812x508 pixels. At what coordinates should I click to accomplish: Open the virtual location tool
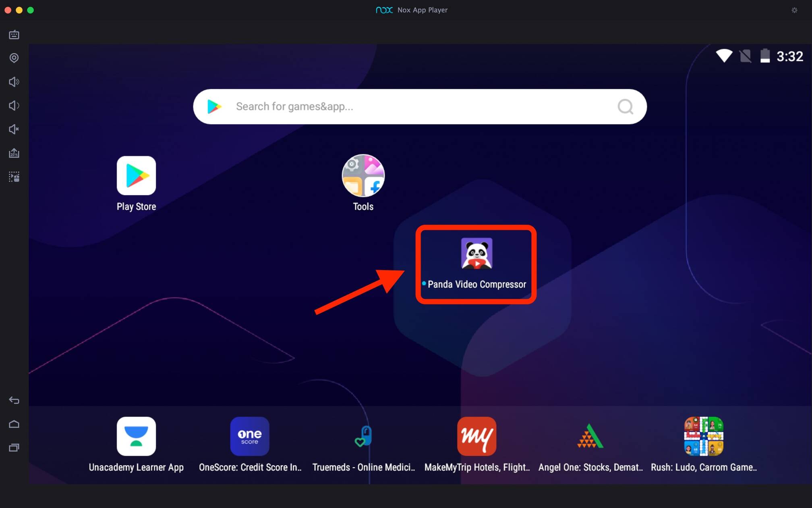coord(14,58)
